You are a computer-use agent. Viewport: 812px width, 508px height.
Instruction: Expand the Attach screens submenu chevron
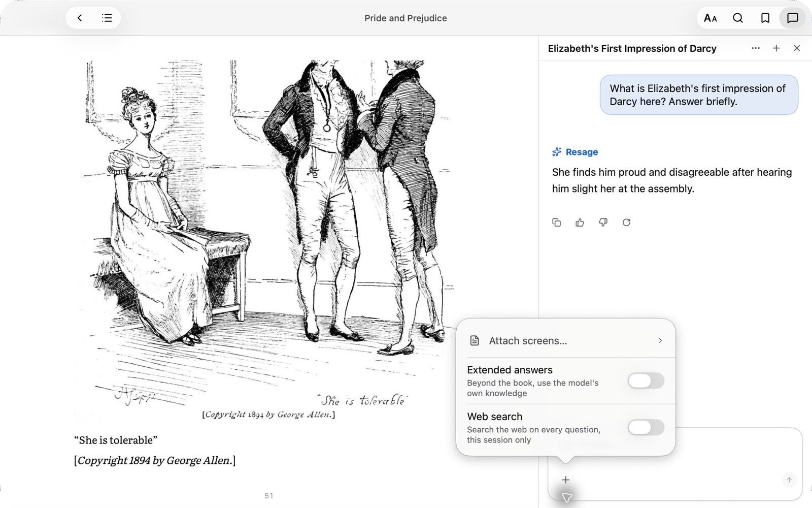click(660, 340)
